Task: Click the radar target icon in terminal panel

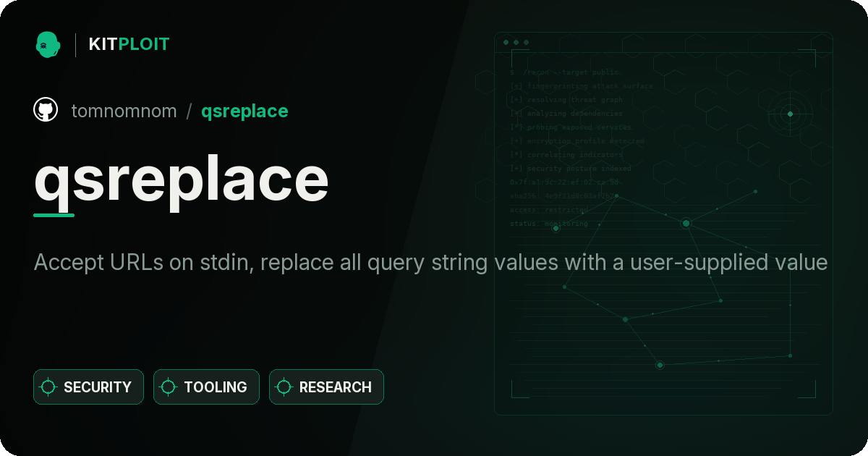Action: [x=790, y=114]
